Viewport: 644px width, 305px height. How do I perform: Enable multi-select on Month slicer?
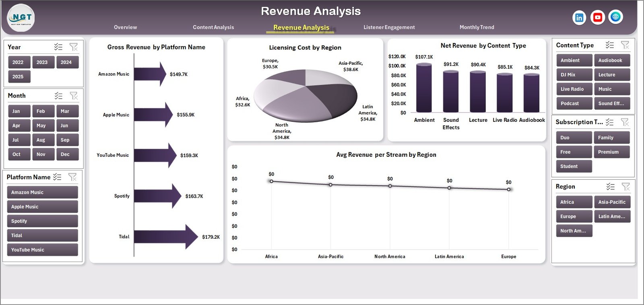(58, 96)
